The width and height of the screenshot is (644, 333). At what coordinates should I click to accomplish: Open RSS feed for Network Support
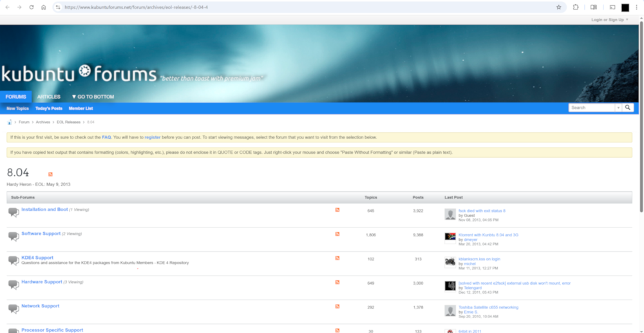[x=337, y=307]
